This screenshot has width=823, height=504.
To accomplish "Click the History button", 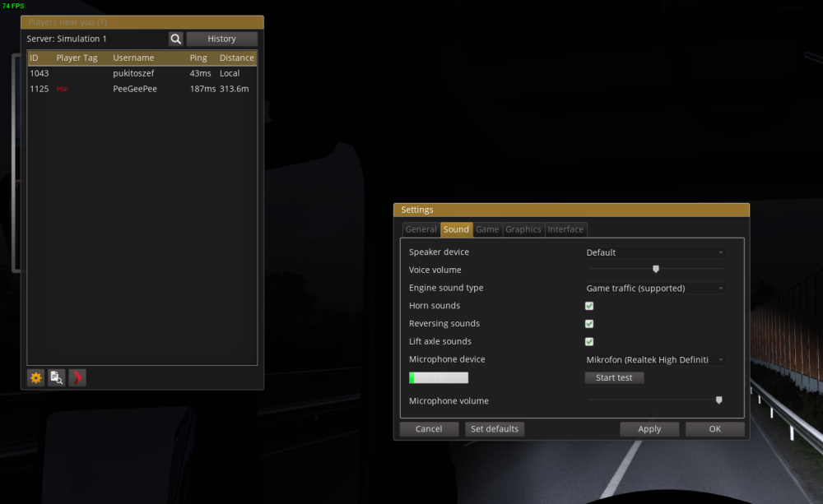I will click(221, 39).
